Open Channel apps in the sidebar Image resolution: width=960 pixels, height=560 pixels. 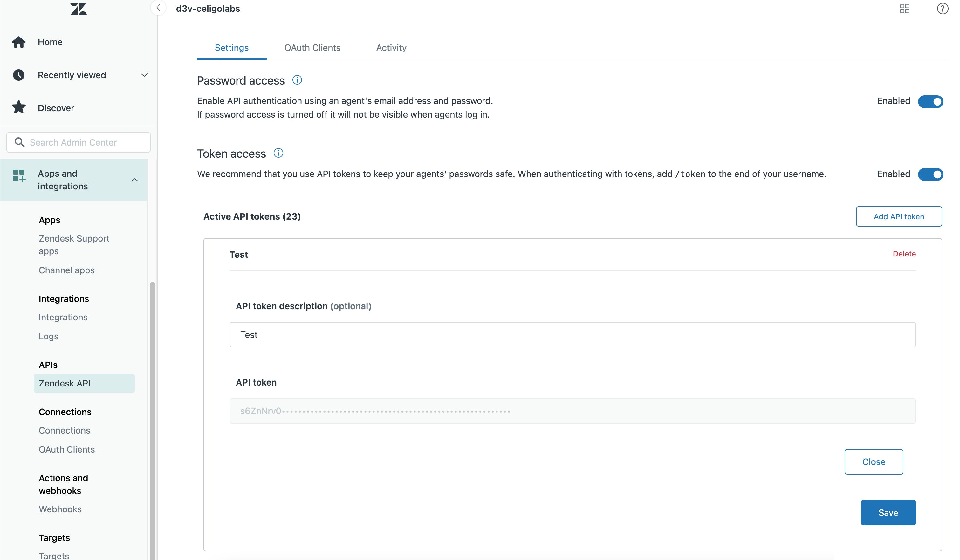tap(67, 270)
